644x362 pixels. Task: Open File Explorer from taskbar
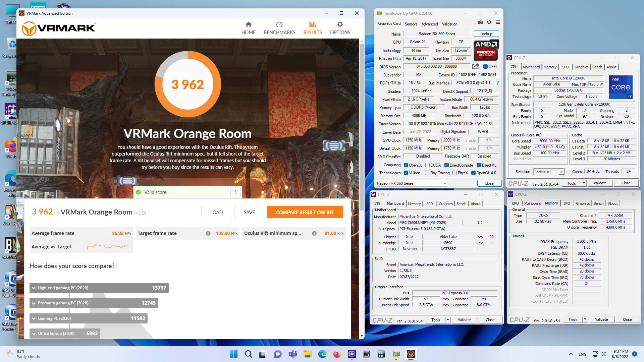point(308,354)
